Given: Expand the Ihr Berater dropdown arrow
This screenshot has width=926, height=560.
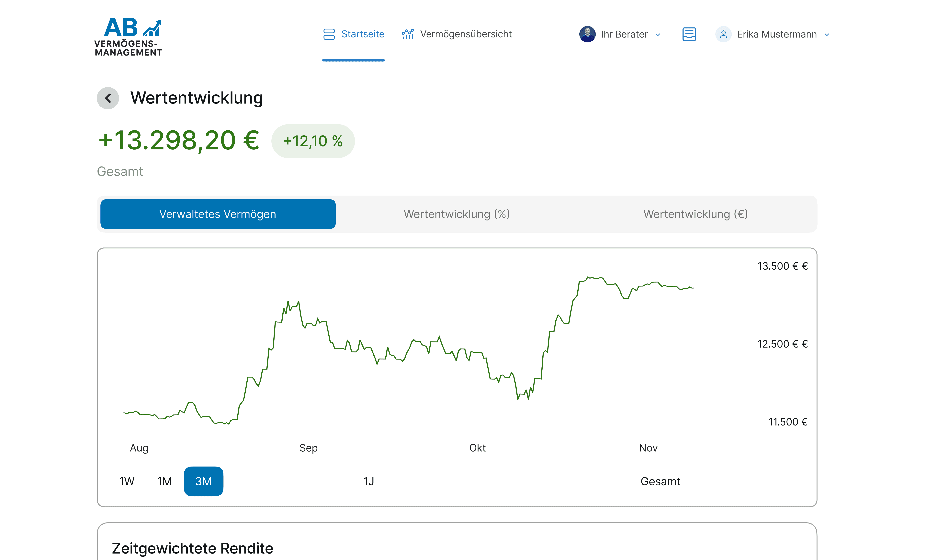Looking at the screenshot, I should pyautogui.click(x=658, y=35).
